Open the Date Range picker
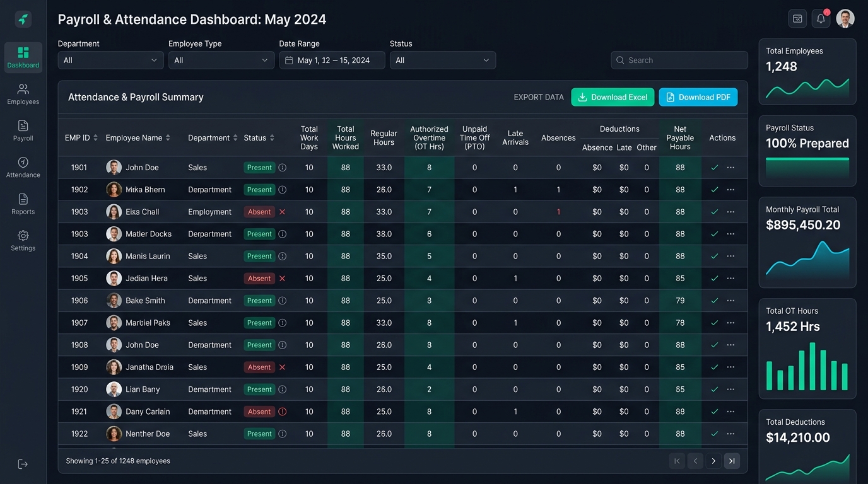Screen dimensions: 868x484 click(x=332, y=60)
